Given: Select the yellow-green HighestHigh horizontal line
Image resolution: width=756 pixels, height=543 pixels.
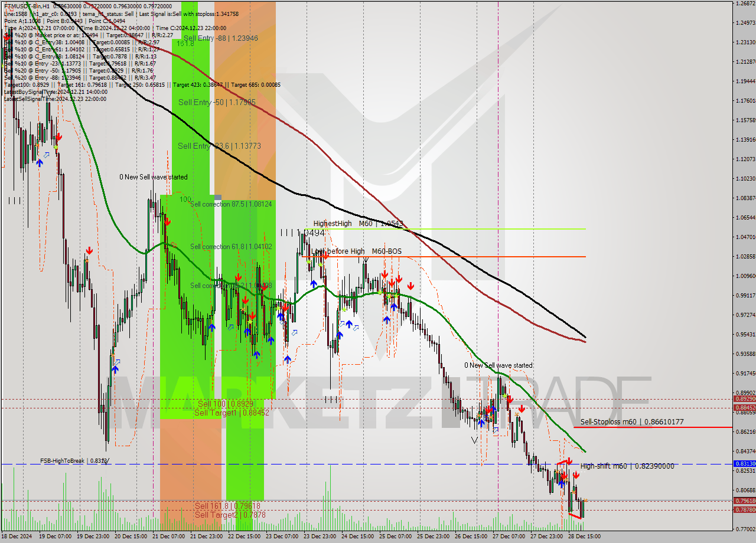Looking at the screenshot, I should pyautogui.click(x=445, y=229).
